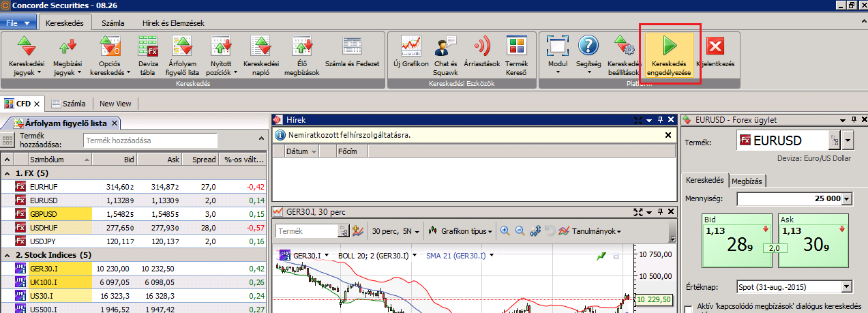The width and height of the screenshot is (868, 313).
Task: Sort watchlist by Spread column
Action: coord(198,160)
